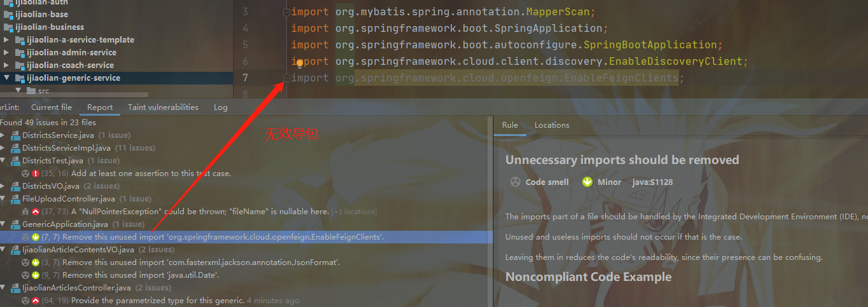
Task: Click the DistrictsVO.java file icon
Action: click(x=15, y=186)
